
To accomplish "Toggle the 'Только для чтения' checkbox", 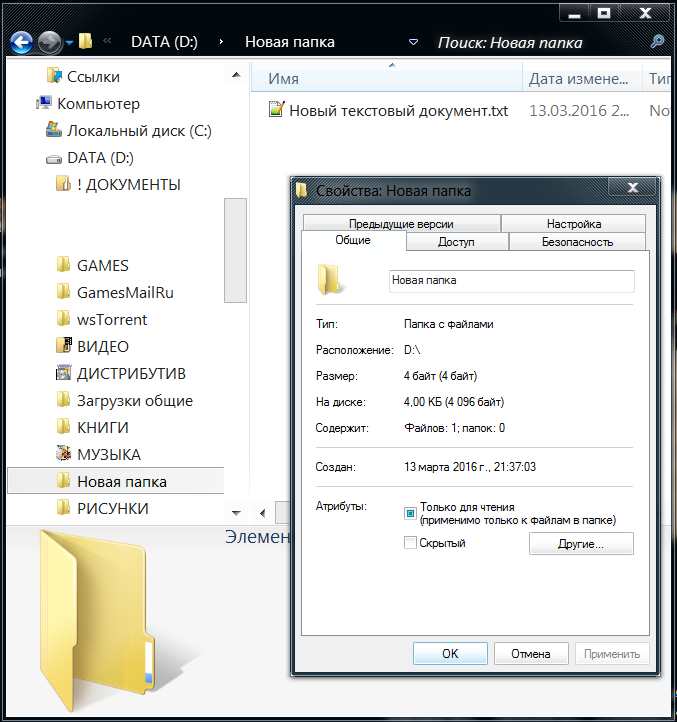I will click(x=410, y=513).
